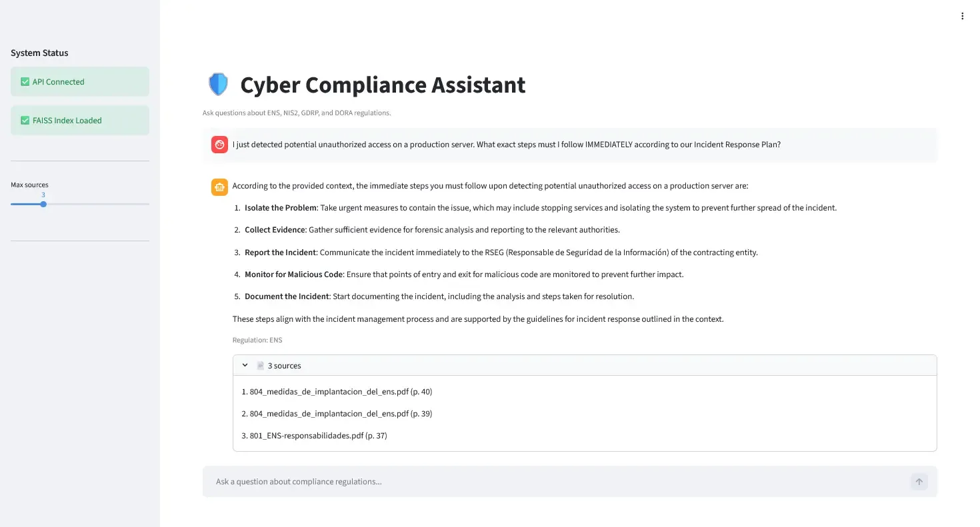
Task: Click the Cyber Compliance Assistant title
Action: coord(383,85)
